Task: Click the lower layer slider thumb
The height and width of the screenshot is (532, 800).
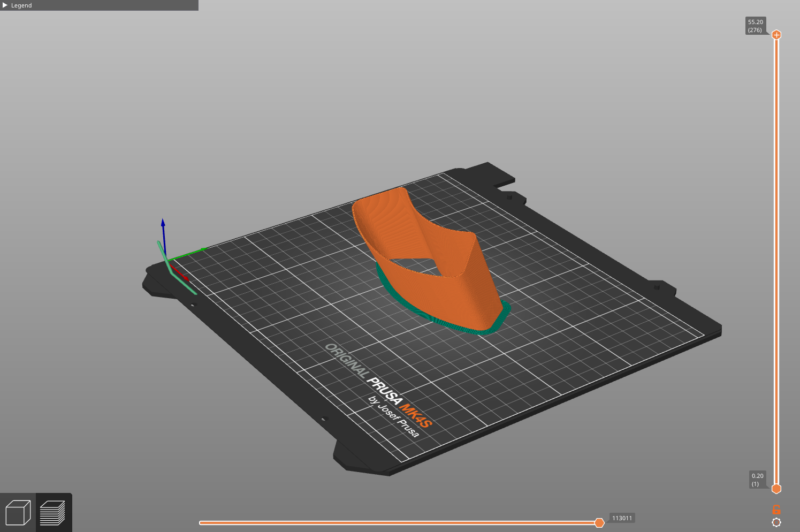Action: 776,488
